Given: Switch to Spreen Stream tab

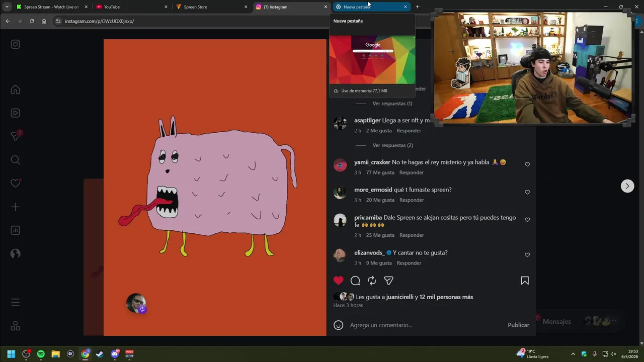Looking at the screenshot, I should 51,7.
